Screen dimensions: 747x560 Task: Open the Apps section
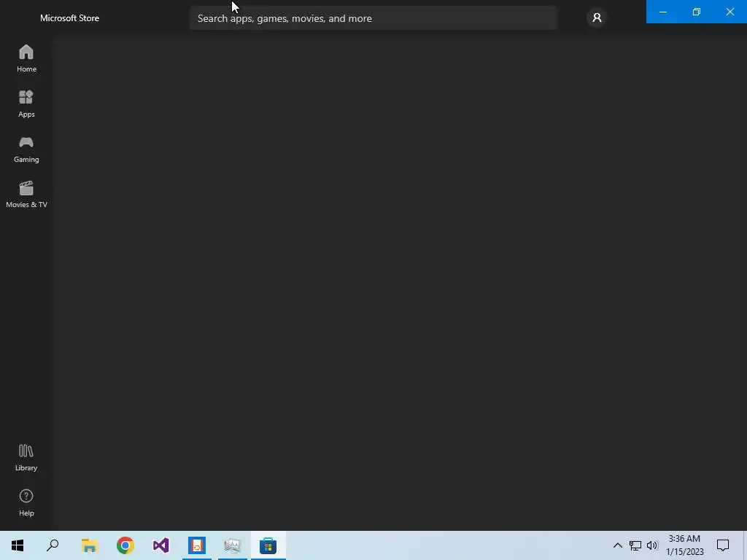pyautogui.click(x=26, y=104)
